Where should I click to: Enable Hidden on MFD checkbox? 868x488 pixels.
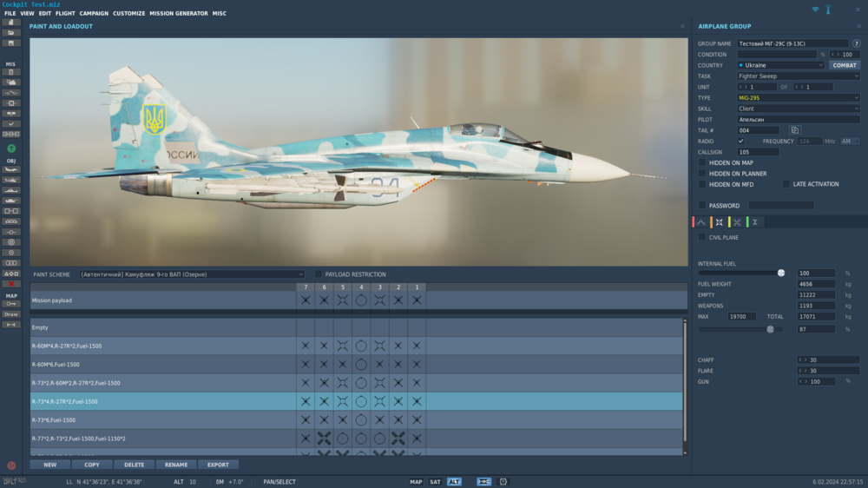[x=702, y=184]
